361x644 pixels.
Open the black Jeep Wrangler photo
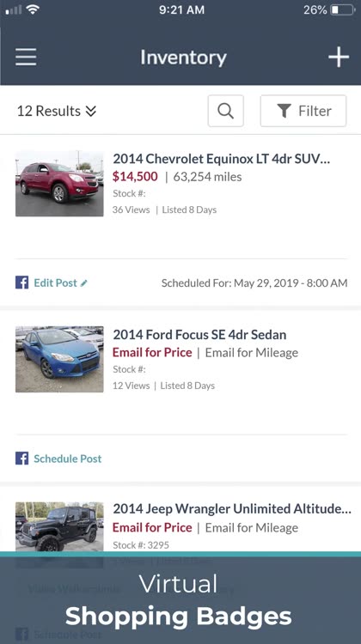click(59, 527)
